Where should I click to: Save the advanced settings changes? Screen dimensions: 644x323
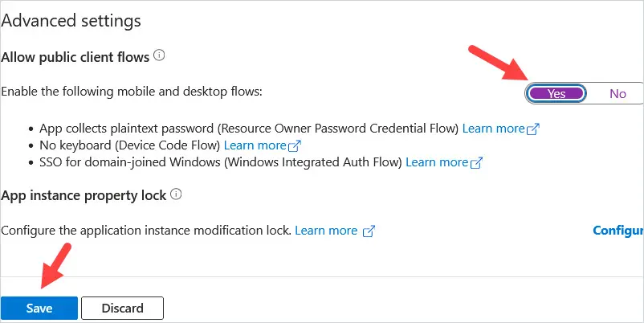click(x=39, y=309)
